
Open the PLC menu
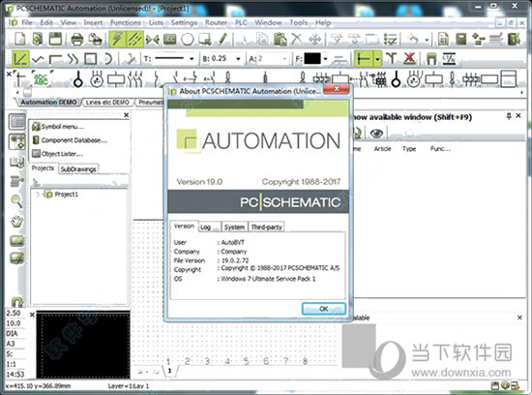tap(241, 23)
